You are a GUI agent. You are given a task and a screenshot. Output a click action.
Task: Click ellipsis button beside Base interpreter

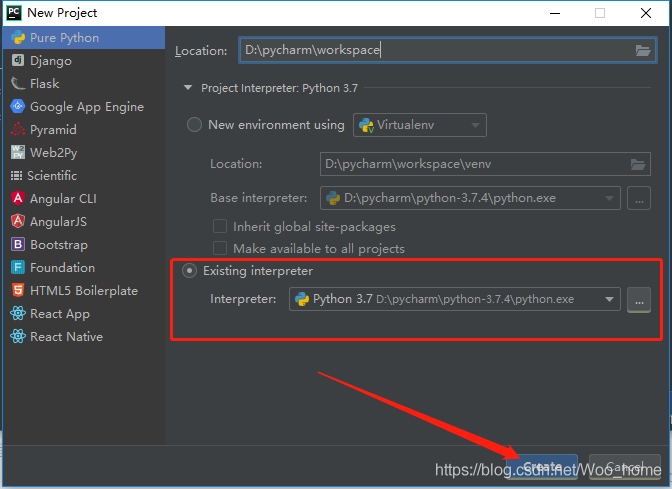click(x=639, y=198)
